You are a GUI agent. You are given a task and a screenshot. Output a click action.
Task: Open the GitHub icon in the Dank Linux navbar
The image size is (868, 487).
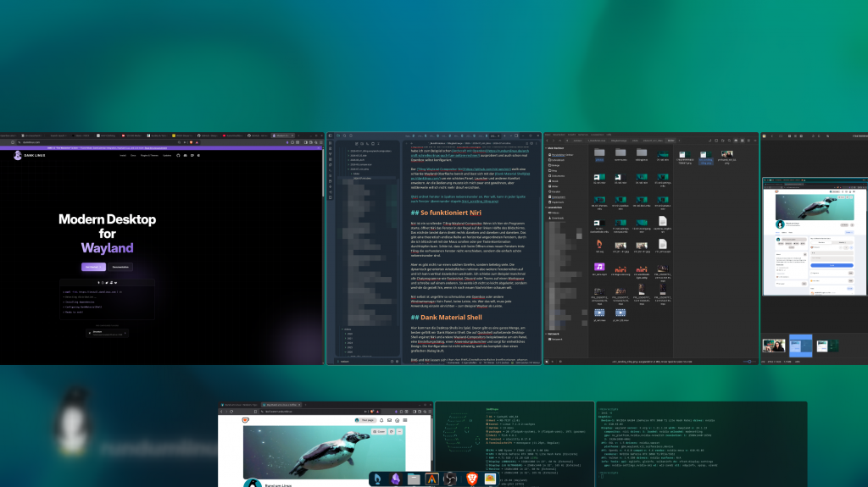(178, 156)
